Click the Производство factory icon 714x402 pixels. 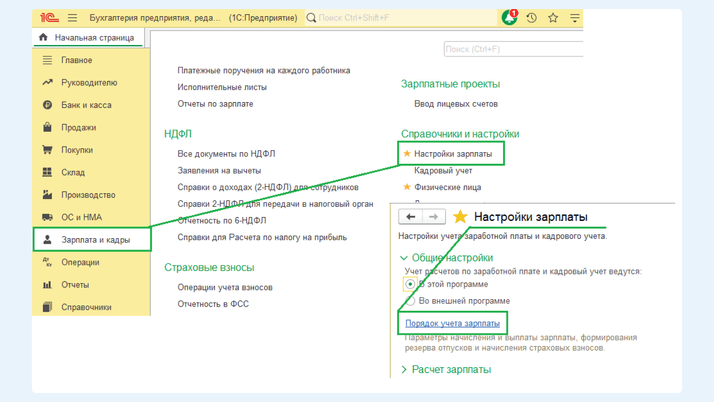(47, 194)
